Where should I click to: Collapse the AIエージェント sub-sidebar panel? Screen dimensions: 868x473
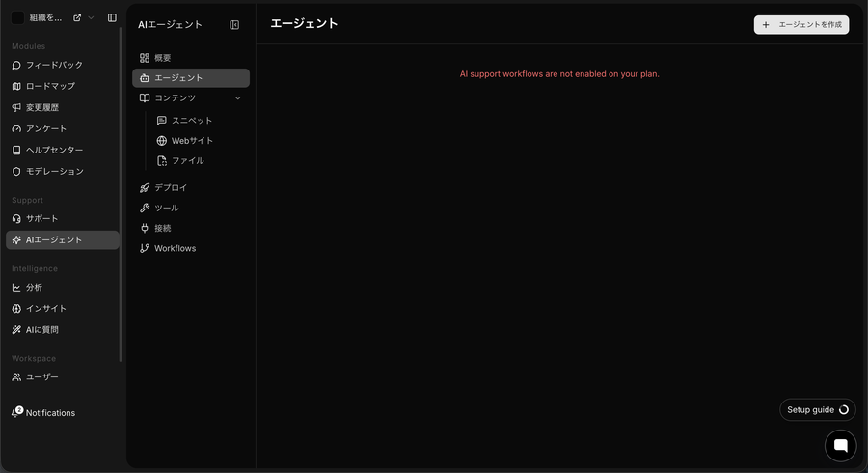click(234, 25)
